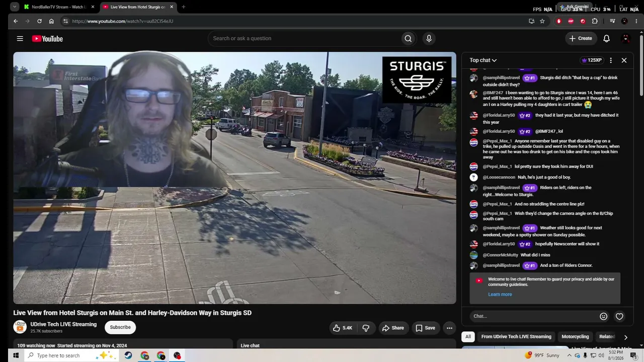Click the live stream video player
Screen dimensions: 644x362
pos(234,178)
